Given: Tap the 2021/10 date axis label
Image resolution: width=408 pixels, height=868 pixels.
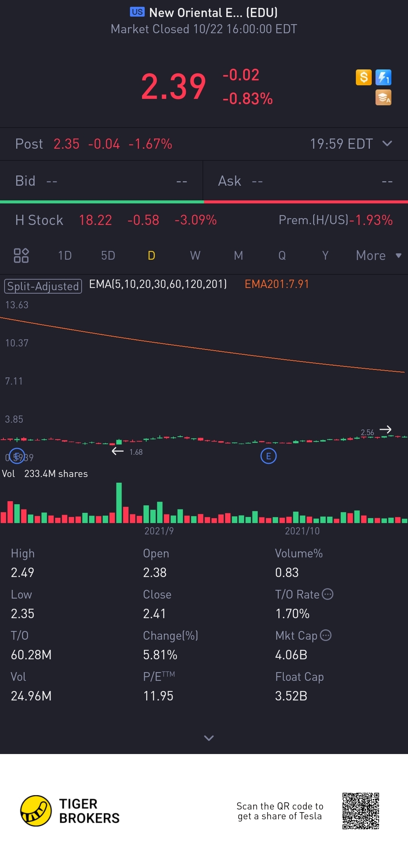Looking at the screenshot, I should coord(302,531).
